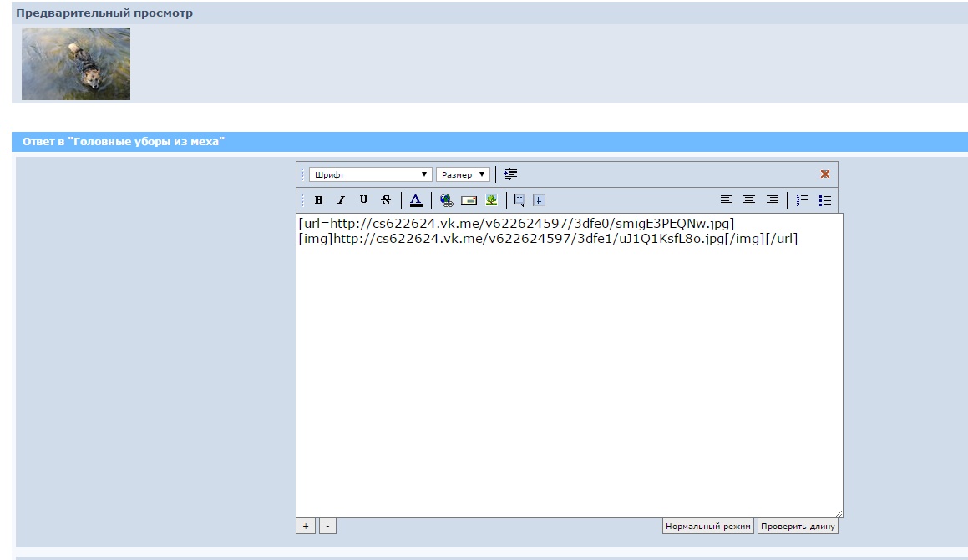Screen dimensions: 968x560
Task: Click the Ответ в "Головные уборы из меха" header
Action: point(124,141)
